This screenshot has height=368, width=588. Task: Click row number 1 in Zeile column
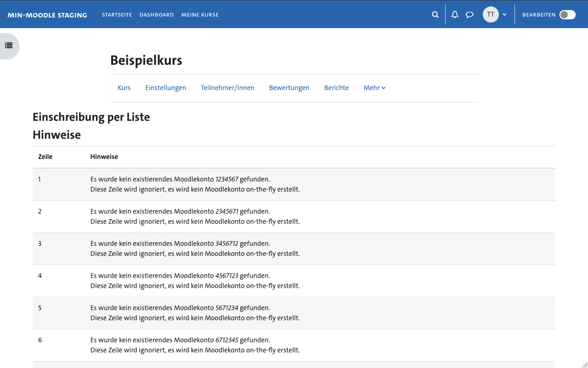click(x=40, y=179)
